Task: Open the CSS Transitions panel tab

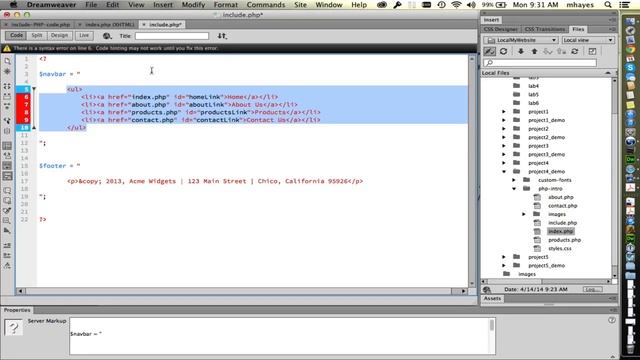Action: (545, 29)
